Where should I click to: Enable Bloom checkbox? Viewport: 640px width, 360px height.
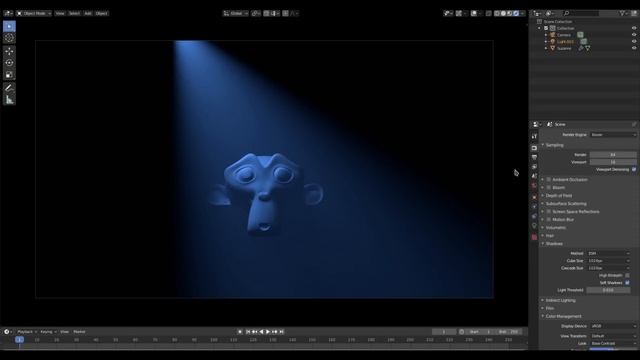[549, 187]
